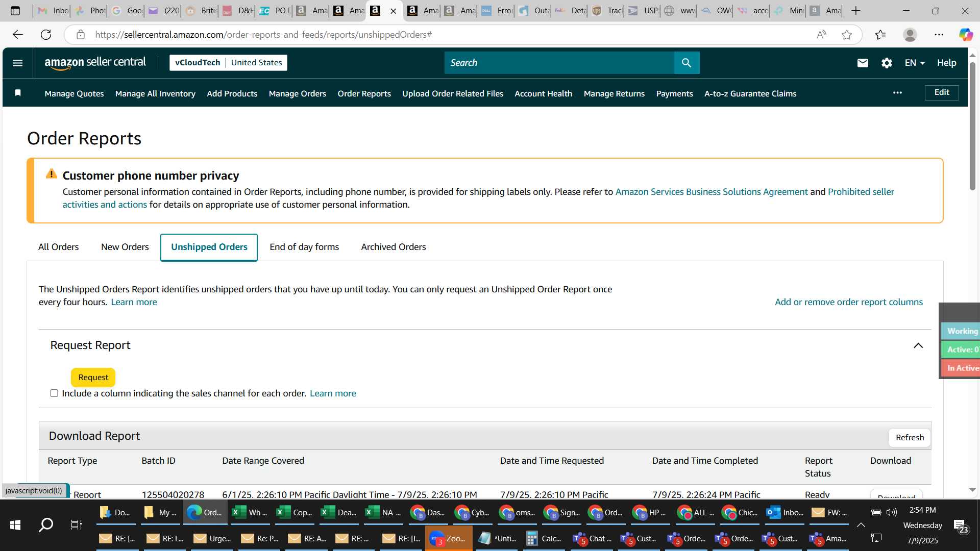Open Task View on the taskbar

coord(76,525)
